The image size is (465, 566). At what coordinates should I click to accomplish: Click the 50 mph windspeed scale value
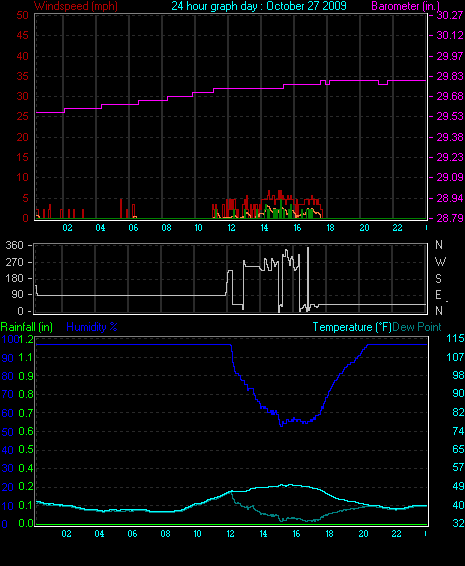point(22,15)
